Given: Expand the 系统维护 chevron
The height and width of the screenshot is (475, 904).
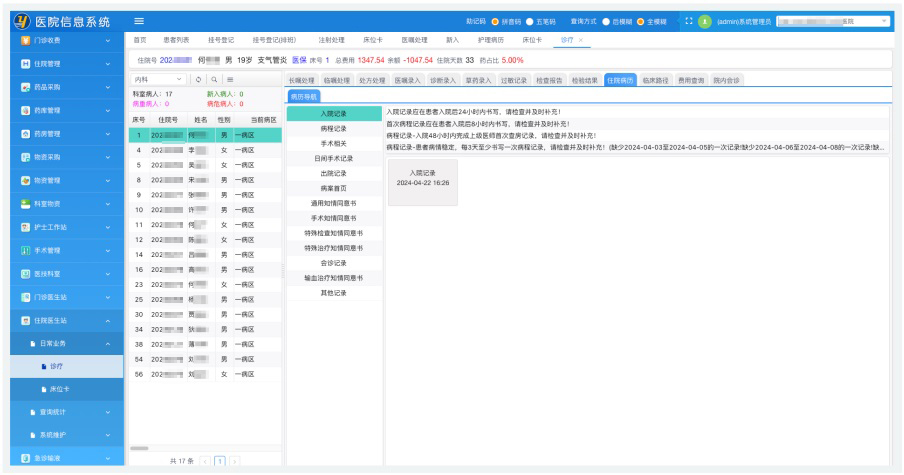Looking at the screenshot, I should pos(108,435).
